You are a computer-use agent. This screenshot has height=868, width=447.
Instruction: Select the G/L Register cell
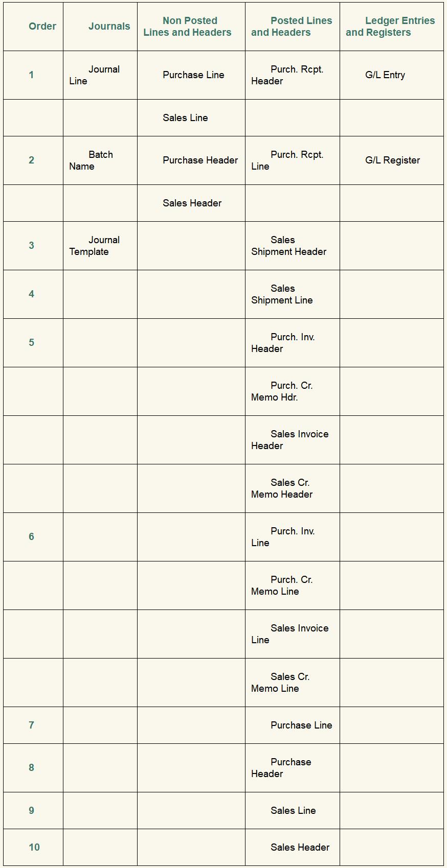392,160
